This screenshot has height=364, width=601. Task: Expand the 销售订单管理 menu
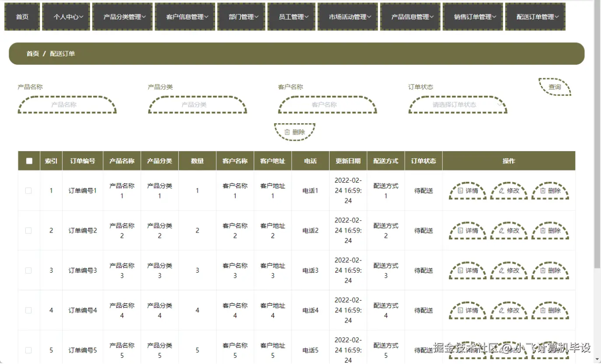473,17
